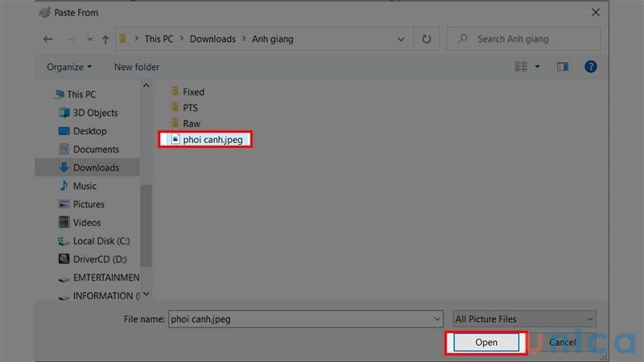This screenshot has width=644, height=362.
Task: Expand the File name dropdown arrow
Action: pos(436,319)
